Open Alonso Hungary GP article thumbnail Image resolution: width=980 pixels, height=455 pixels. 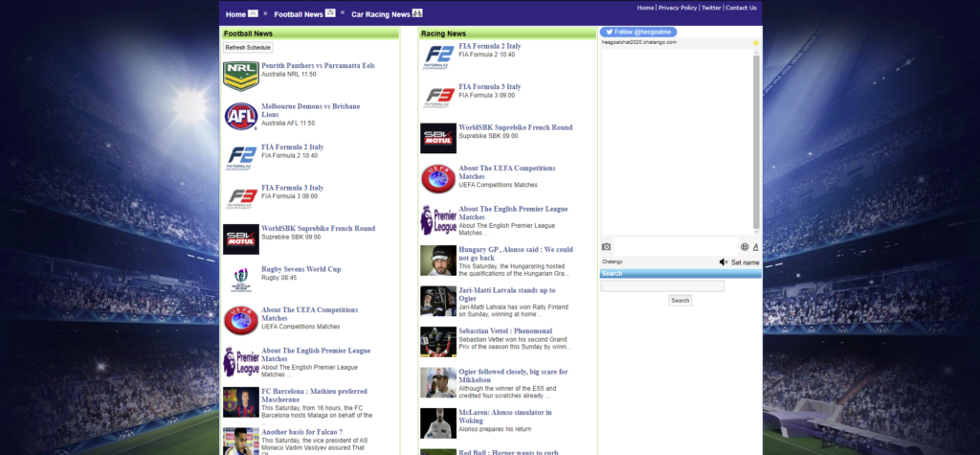(x=438, y=261)
